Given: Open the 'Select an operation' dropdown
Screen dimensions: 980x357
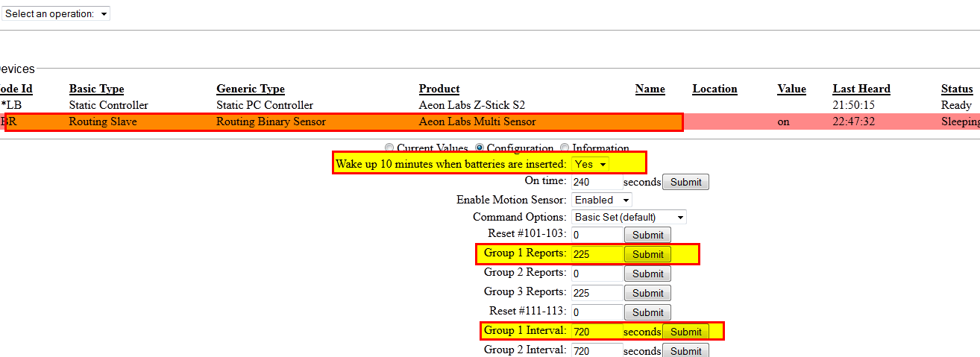Looking at the screenshot, I should pos(55,13).
